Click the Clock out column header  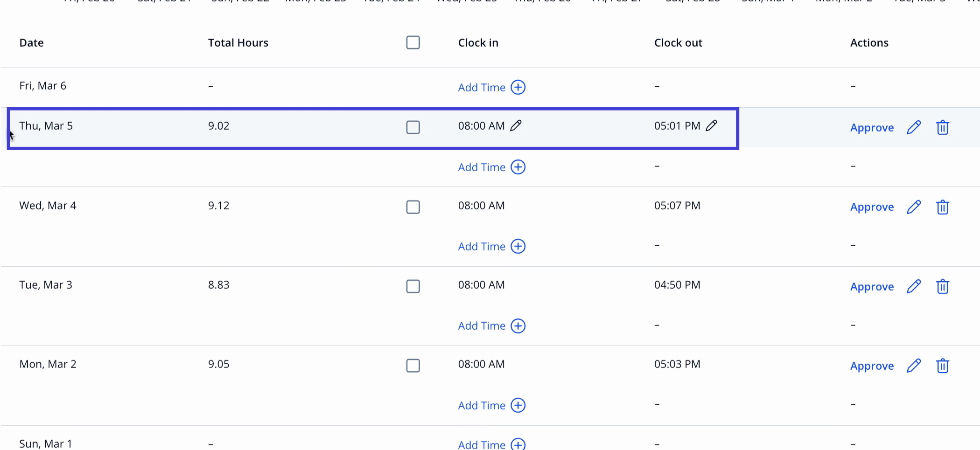[x=678, y=43]
